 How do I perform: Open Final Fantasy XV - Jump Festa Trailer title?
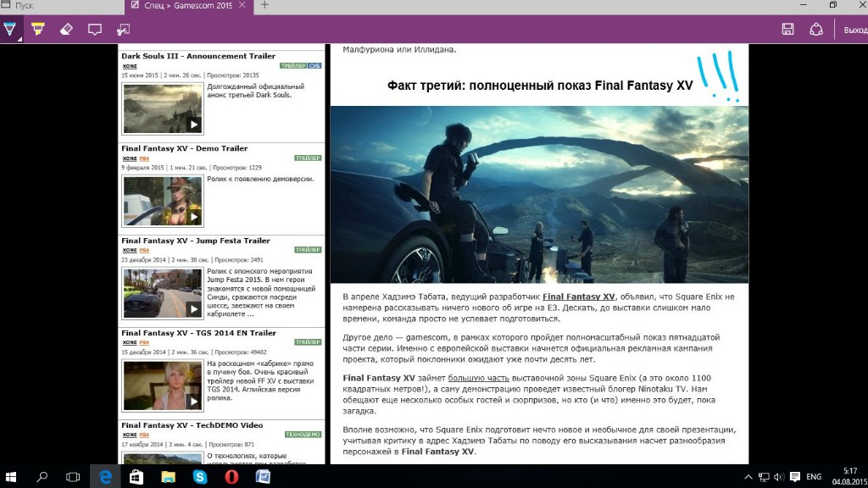click(196, 241)
